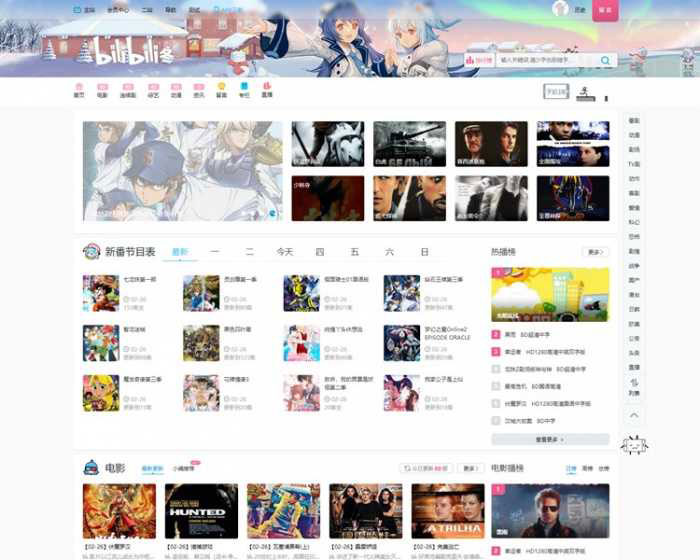Open the large baseball anime banner
Viewport: 700px width, 560px height.
(183, 171)
